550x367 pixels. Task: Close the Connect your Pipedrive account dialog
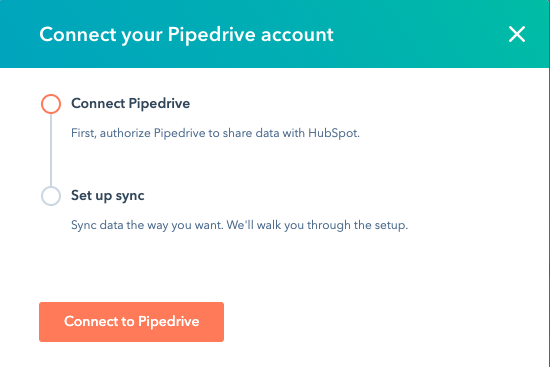click(x=517, y=34)
